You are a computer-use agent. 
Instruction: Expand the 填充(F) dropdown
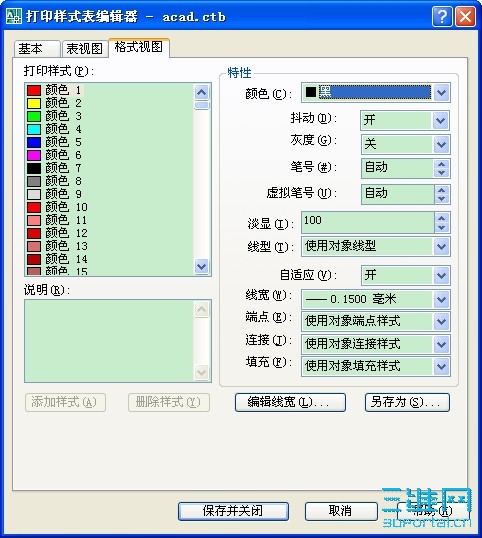pos(442,366)
